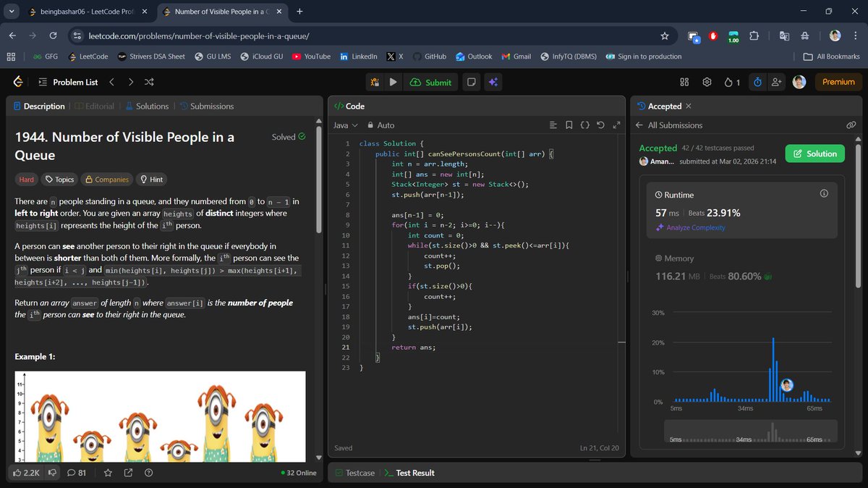Copy submission link icon
868x488 pixels.
tap(851, 125)
